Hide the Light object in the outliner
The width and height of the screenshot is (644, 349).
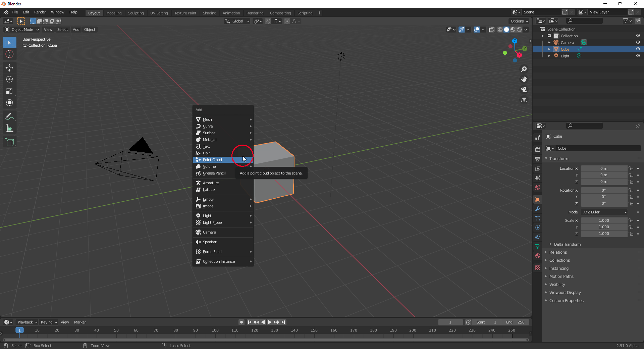tap(638, 56)
